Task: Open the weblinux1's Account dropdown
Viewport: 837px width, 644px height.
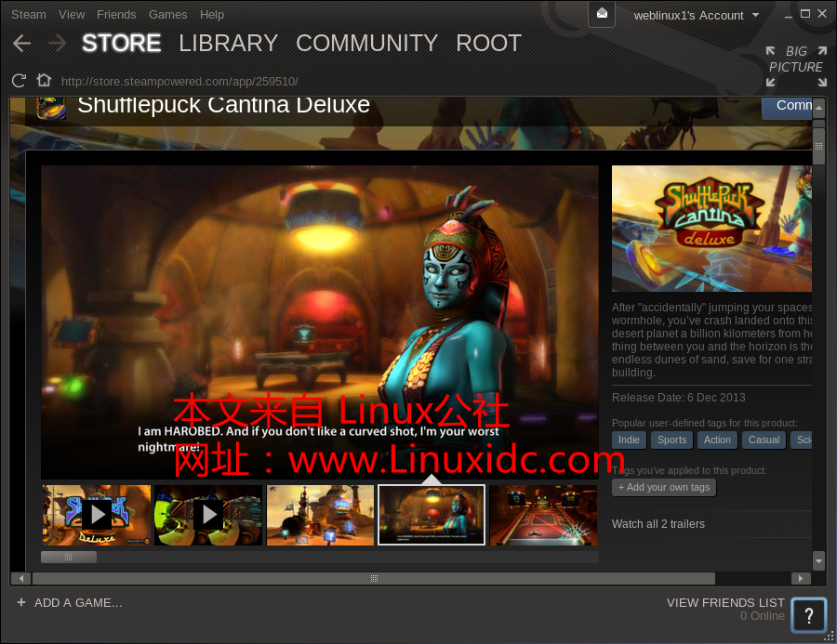Action: (x=696, y=16)
